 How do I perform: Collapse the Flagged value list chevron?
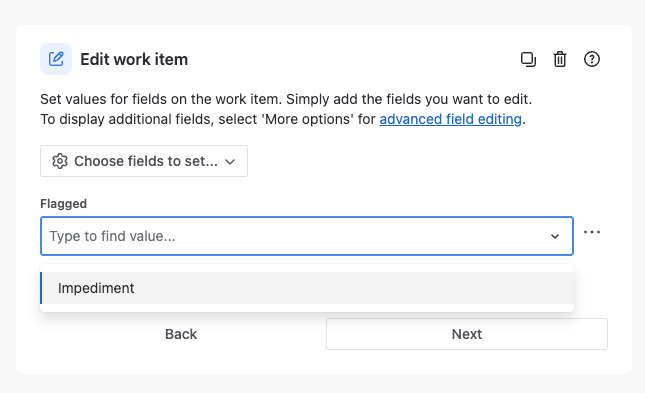pos(555,236)
